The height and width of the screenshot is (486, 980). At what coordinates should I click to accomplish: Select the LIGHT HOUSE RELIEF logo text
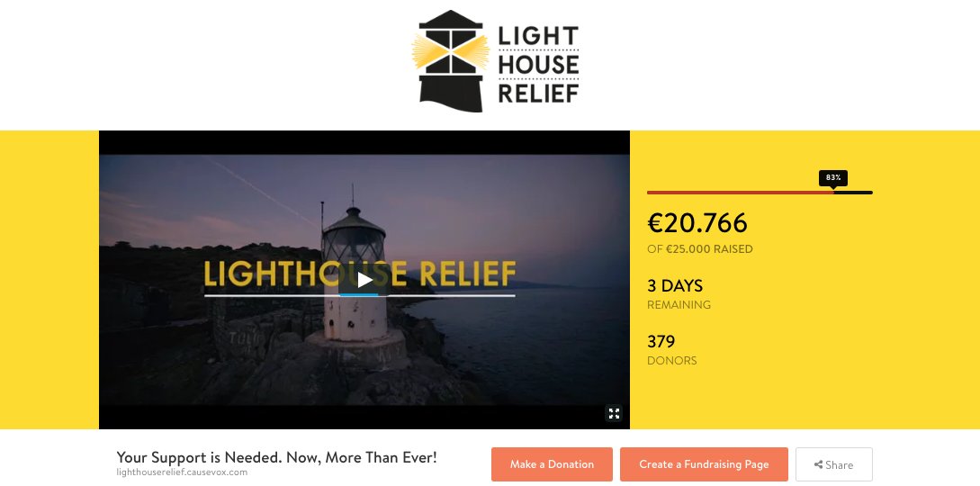538,64
